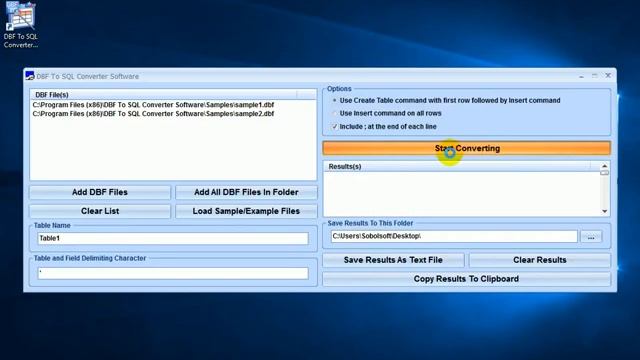Open the folder browse '...' button
Viewport: 640px width, 360px height.
(x=591, y=236)
